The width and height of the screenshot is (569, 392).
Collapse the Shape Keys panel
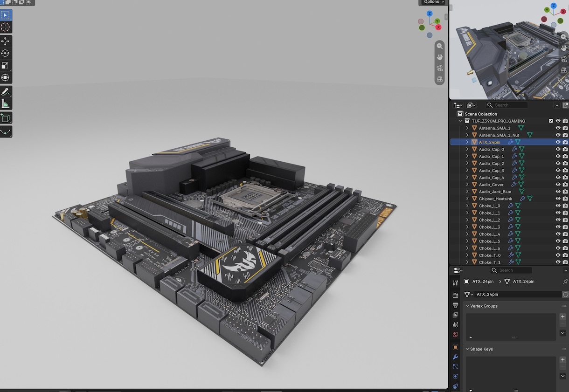[468, 349]
